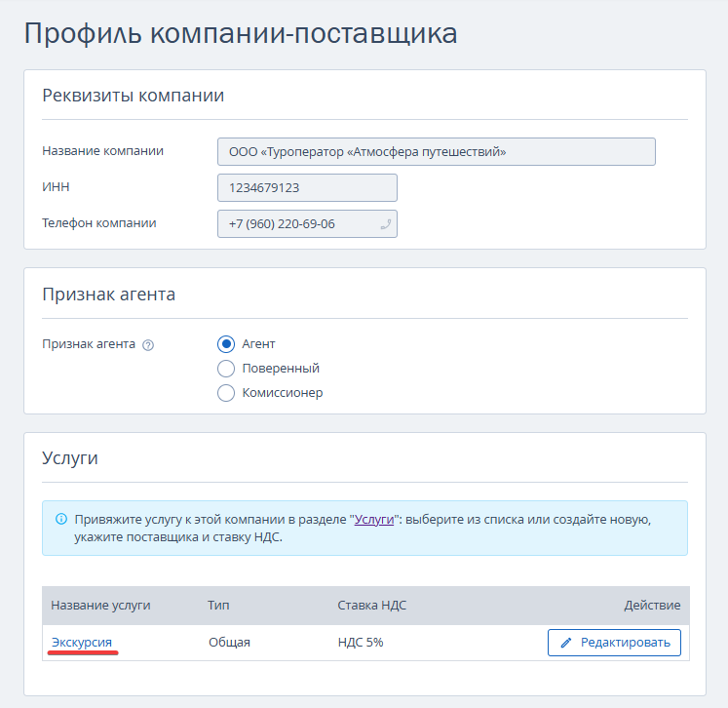
Task: Click the Общая type cell
Action: tap(229, 643)
